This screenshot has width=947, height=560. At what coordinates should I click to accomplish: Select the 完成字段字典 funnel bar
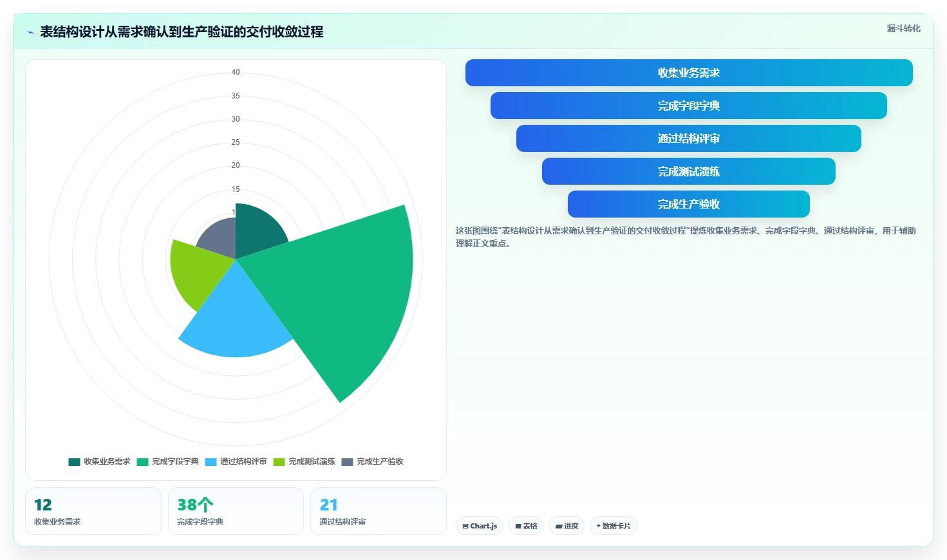(689, 106)
